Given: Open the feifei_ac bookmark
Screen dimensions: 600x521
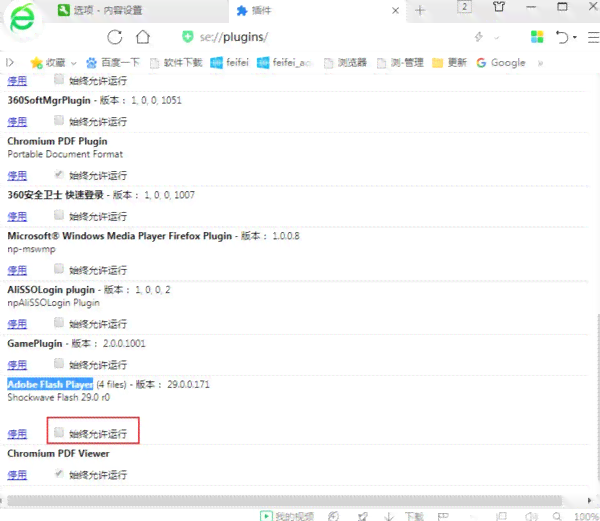Looking at the screenshot, I should click(285, 63).
